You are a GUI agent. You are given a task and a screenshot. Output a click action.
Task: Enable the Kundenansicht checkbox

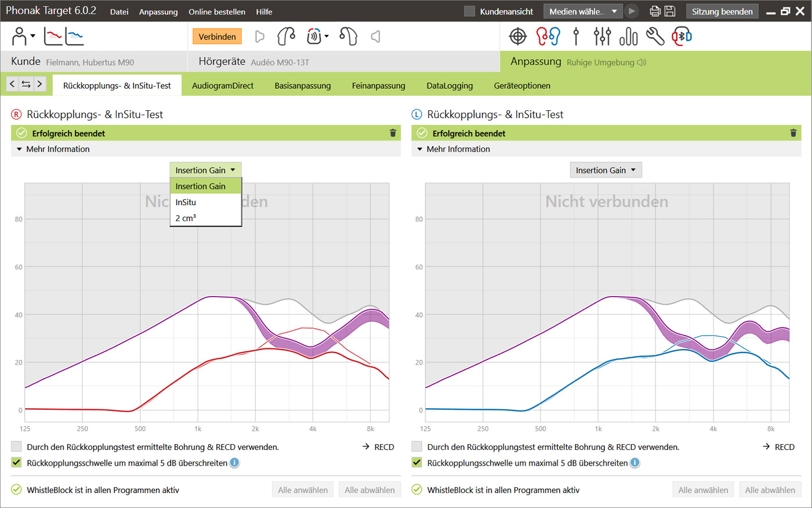tap(470, 11)
